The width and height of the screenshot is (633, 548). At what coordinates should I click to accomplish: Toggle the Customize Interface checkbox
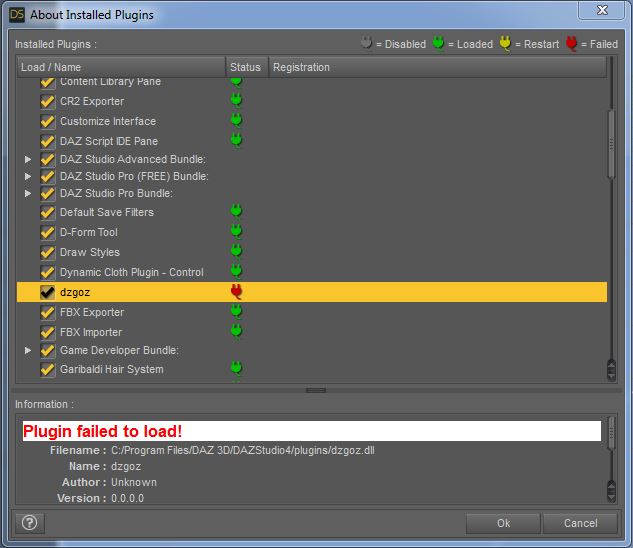click(x=48, y=121)
